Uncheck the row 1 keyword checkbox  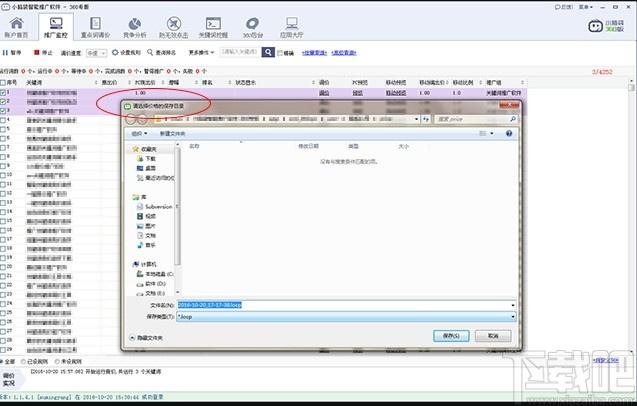coord(3,93)
